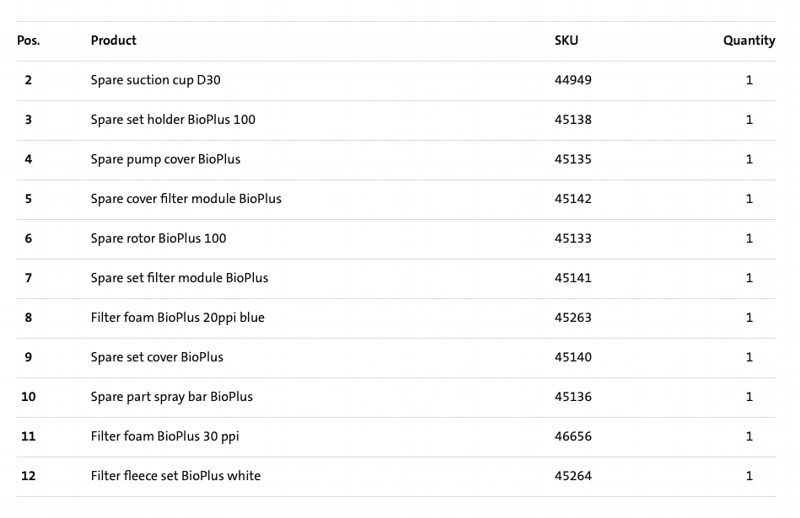800x518 pixels.
Task: Select Filter fleece set BioPlus white
Action: pyautogui.click(x=176, y=476)
